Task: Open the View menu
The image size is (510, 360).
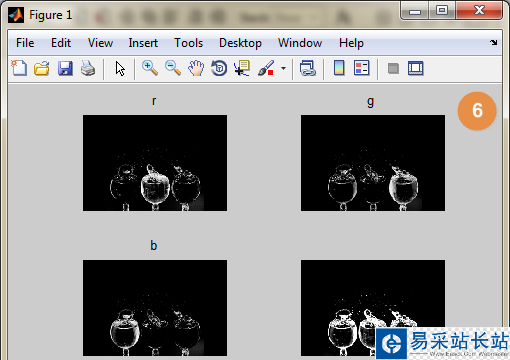Action: coord(100,43)
